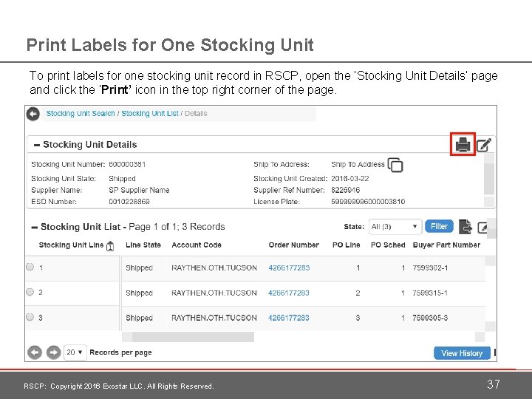The width and height of the screenshot is (532, 399).
Task: Click RAYTHEN.OTH.TUCSON account code in line 1
Action: [x=214, y=267]
